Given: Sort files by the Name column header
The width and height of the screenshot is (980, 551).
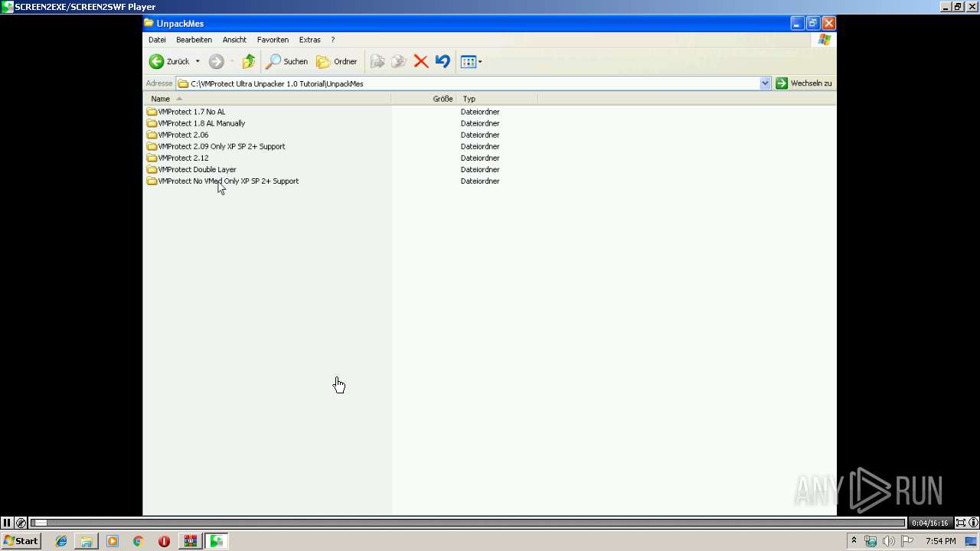Looking at the screenshot, I should tap(267, 99).
